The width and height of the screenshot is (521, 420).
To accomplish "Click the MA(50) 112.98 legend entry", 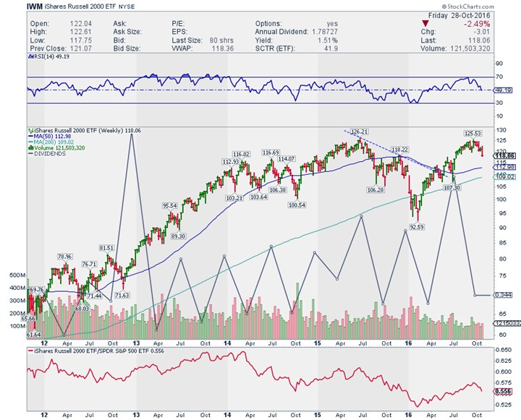I will click(50, 136).
